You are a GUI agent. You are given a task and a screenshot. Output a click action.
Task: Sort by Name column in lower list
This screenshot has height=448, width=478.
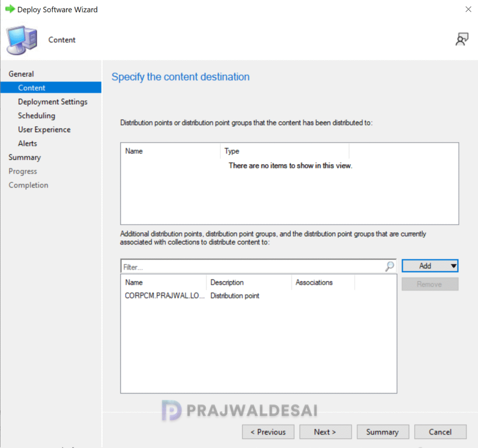pos(164,282)
